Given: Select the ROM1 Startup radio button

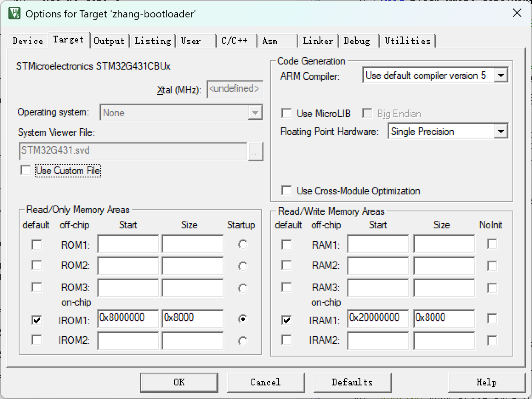Looking at the screenshot, I should pyautogui.click(x=243, y=244).
